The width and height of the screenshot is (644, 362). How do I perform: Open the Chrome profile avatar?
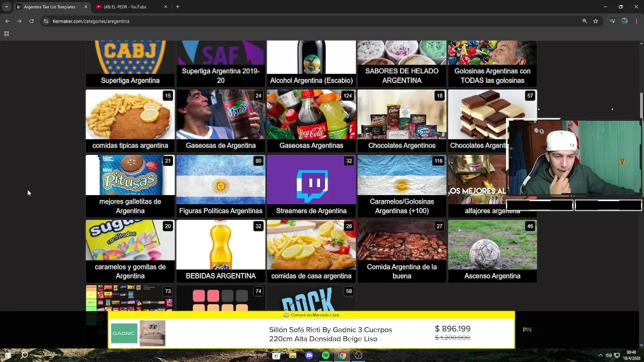pos(624,21)
